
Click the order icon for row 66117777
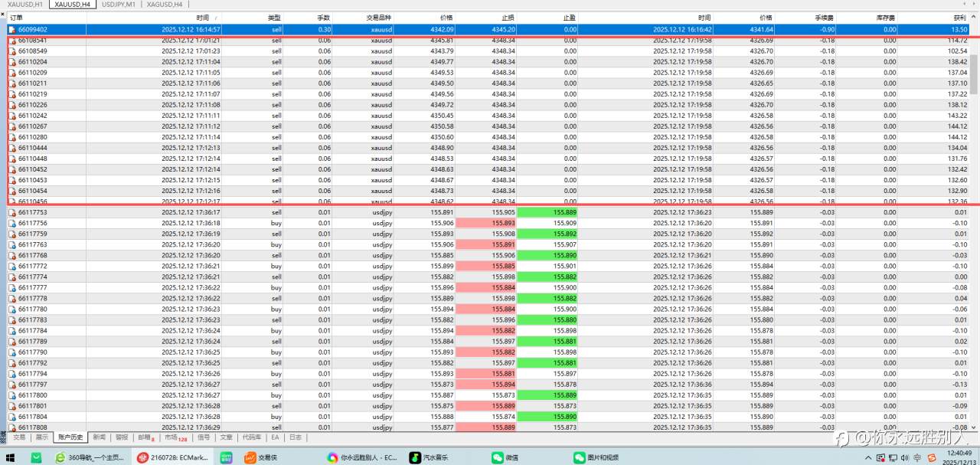tap(12, 287)
